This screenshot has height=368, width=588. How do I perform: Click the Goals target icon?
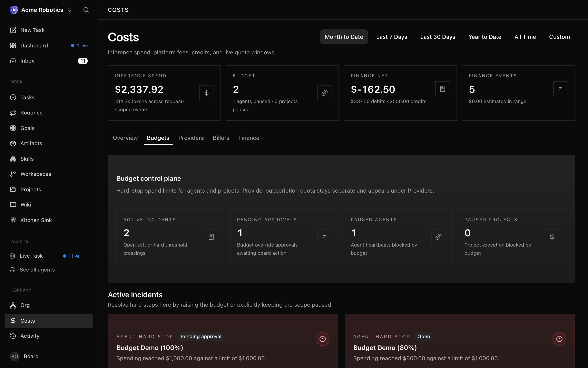coord(13,128)
